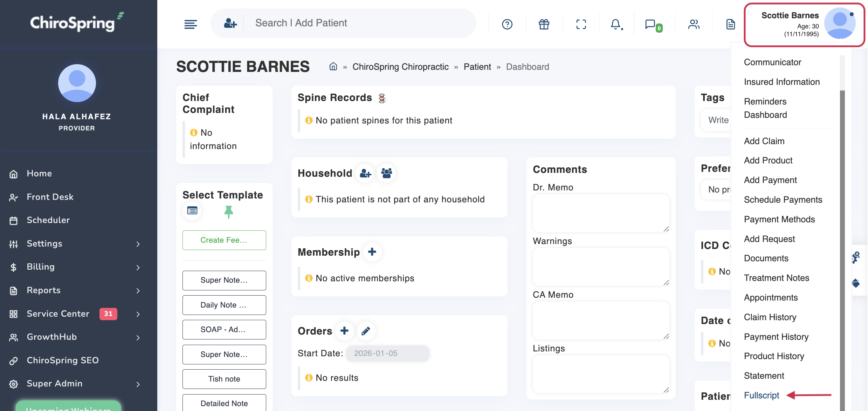868x411 pixels.
Task: Enter fullscreen using the expand icon
Action: [581, 23]
